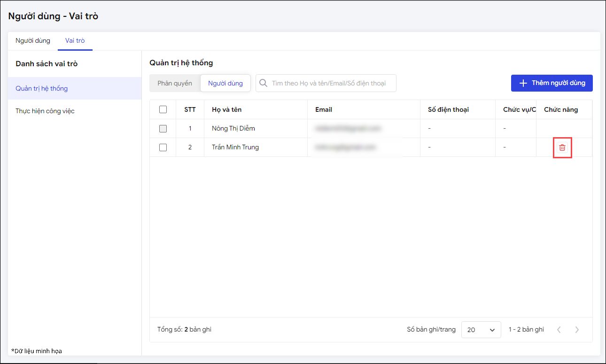This screenshot has width=606, height=364.
Task: Select the checkbox for Trần Minh Trung
Action: click(163, 147)
